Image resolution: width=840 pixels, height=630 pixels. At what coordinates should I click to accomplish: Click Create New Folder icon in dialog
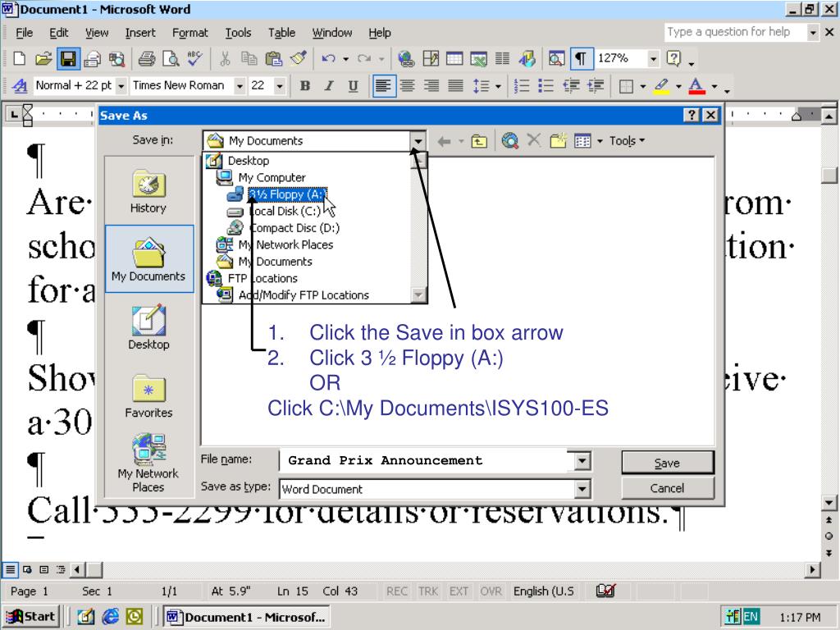tap(558, 141)
